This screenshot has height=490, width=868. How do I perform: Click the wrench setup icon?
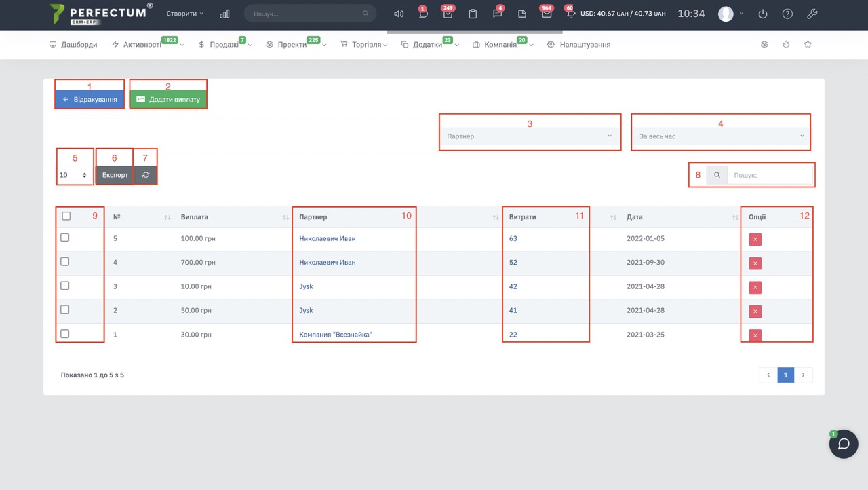tap(812, 14)
